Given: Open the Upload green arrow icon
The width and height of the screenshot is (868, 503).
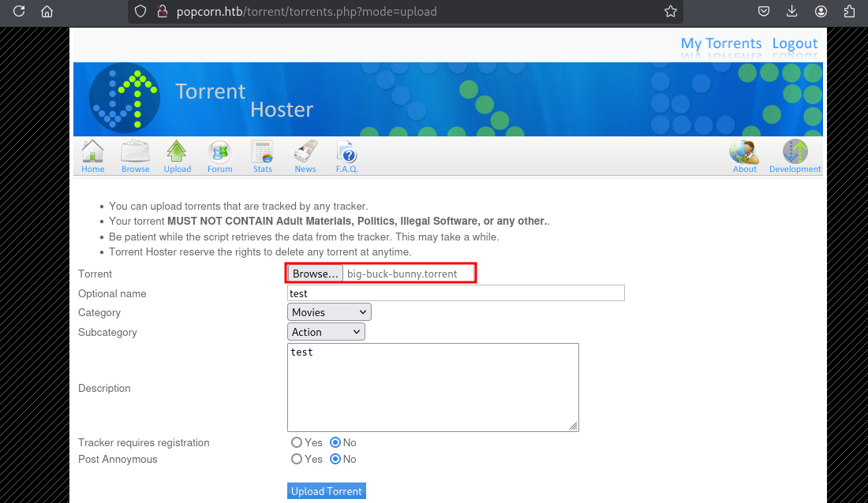Looking at the screenshot, I should (x=177, y=156).
